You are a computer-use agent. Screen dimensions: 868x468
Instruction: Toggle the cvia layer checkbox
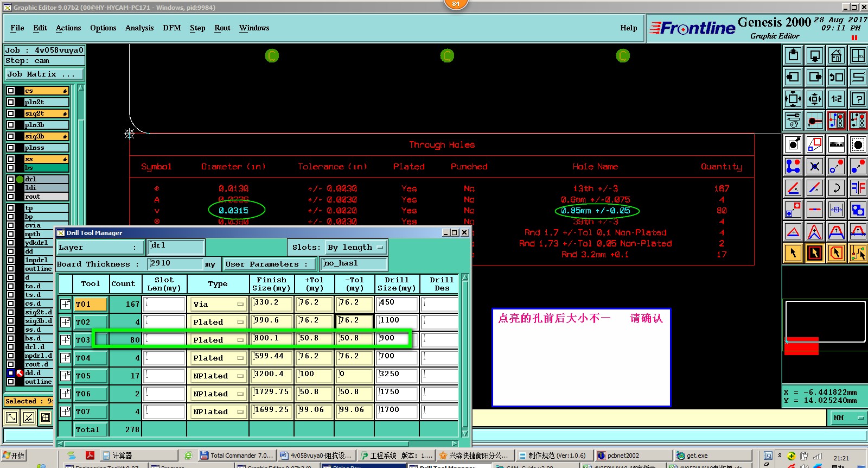tap(11, 225)
